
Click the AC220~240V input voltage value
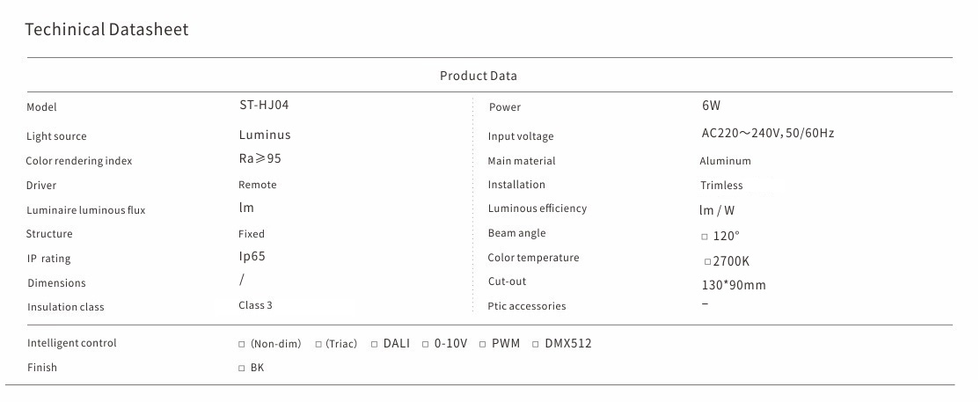point(767,134)
